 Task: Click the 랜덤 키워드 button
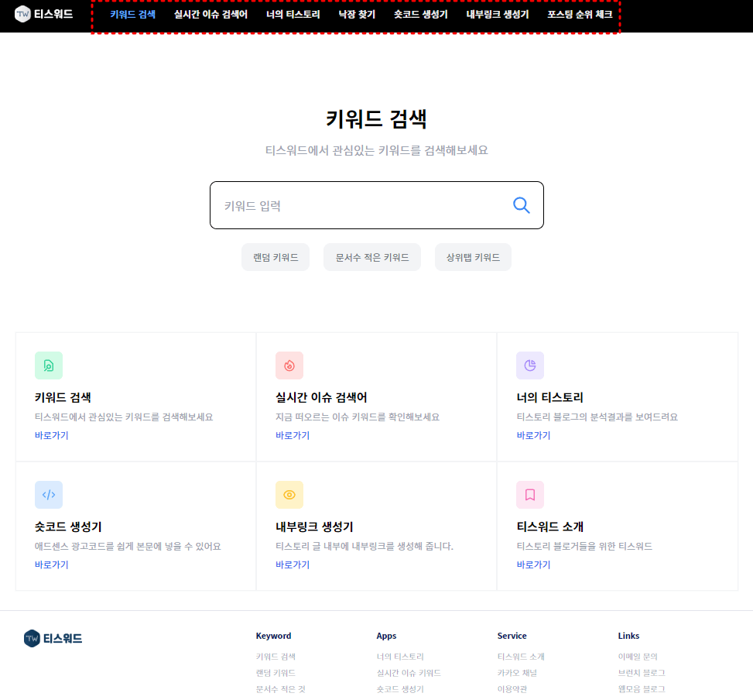pyautogui.click(x=276, y=258)
